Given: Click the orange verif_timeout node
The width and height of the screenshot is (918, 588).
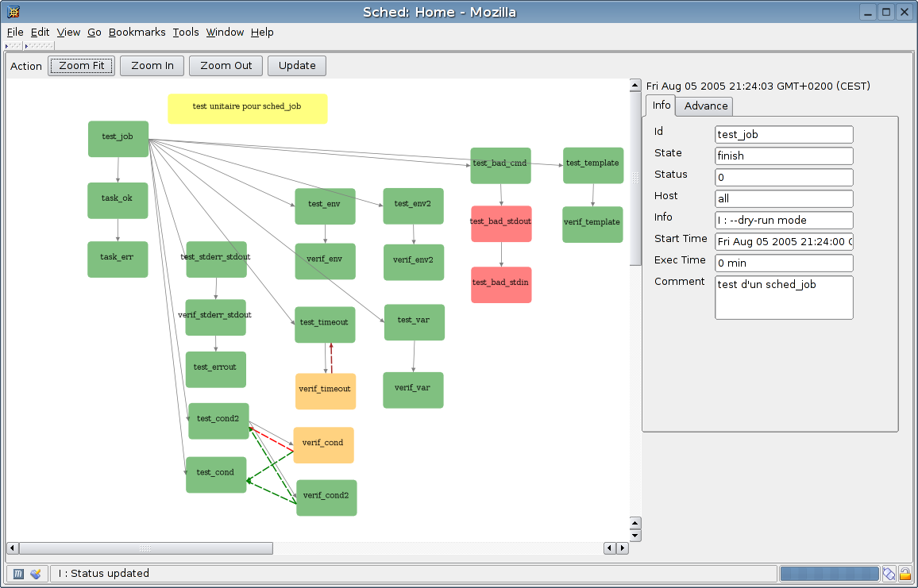Looking at the screenshot, I should (x=326, y=391).
